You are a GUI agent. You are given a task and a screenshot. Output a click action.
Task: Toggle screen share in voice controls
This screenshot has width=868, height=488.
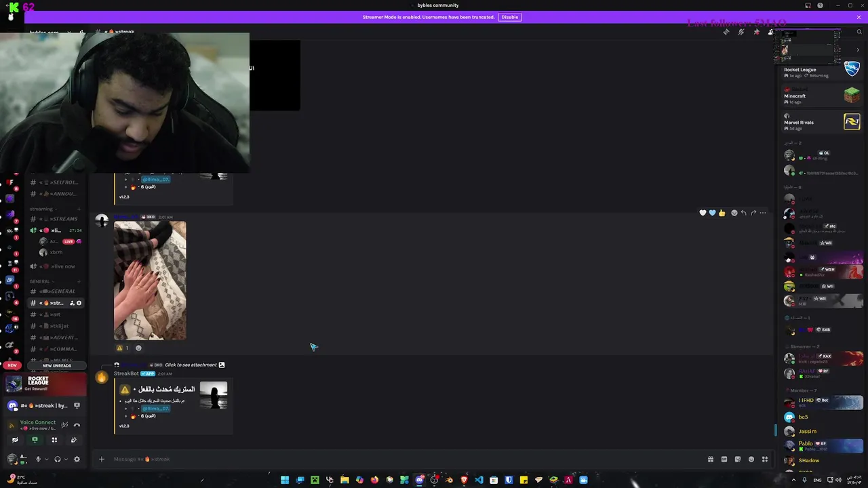35,440
